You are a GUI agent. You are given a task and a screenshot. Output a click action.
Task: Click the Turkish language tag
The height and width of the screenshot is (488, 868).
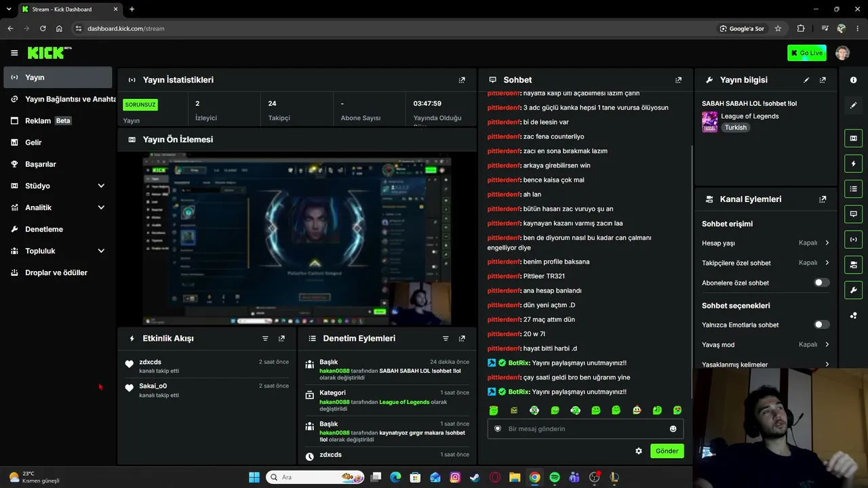click(x=735, y=127)
